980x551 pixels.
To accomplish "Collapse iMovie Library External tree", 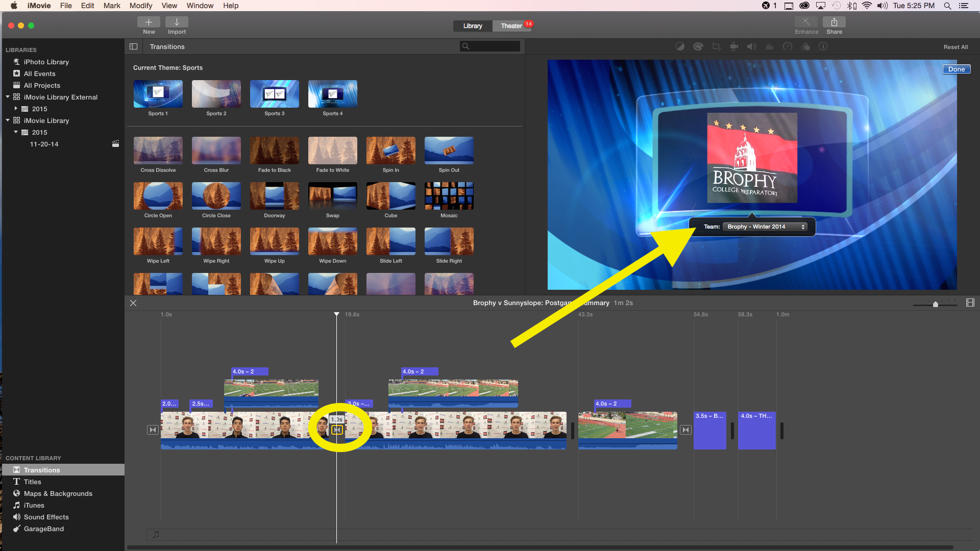I will [8, 96].
